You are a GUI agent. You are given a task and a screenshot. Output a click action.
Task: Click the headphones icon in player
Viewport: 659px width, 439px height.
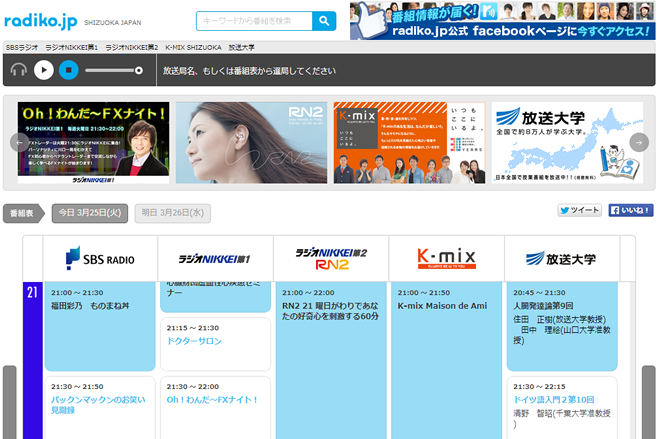pos(18,70)
